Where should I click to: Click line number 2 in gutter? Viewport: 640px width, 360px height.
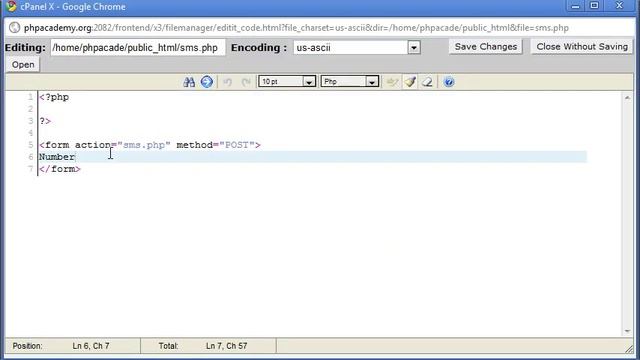click(x=30, y=109)
